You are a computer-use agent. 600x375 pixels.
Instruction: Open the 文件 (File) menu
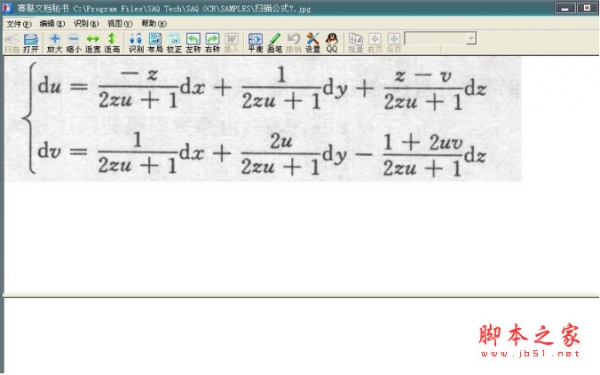[19, 24]
